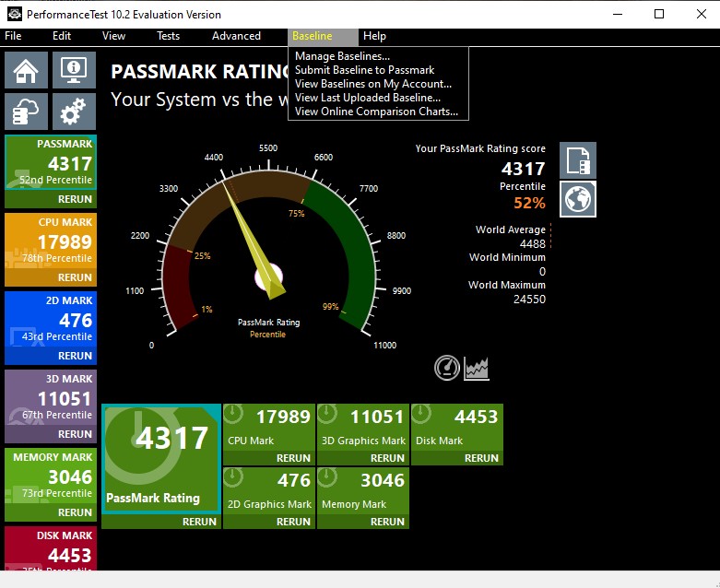Select the 2D MARK 476 sidebar tile
Viewport: 720px width, 588px height.
pyautogui.click(x=51, y=320)
